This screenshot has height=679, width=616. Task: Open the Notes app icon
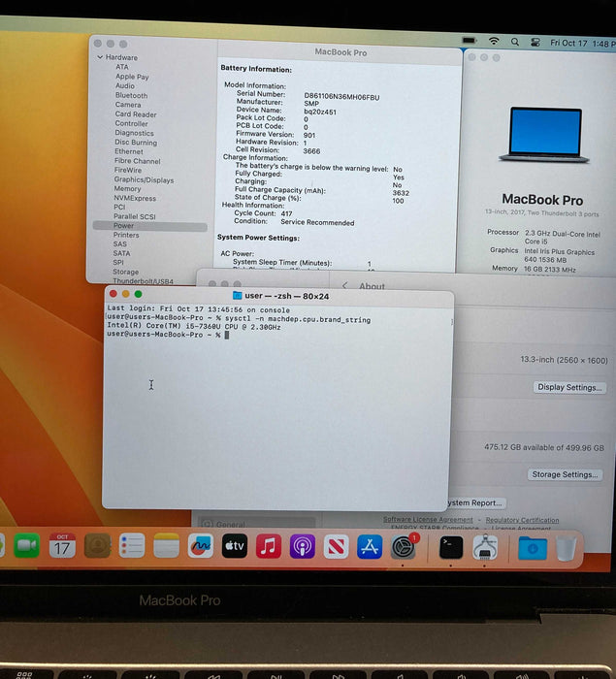(x=166, y=545)
